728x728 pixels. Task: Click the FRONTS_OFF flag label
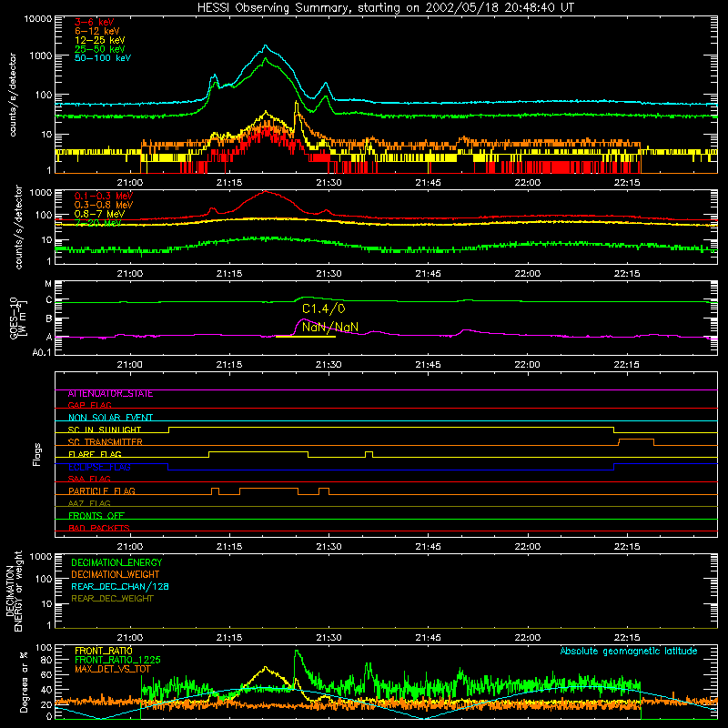[96, 516]
